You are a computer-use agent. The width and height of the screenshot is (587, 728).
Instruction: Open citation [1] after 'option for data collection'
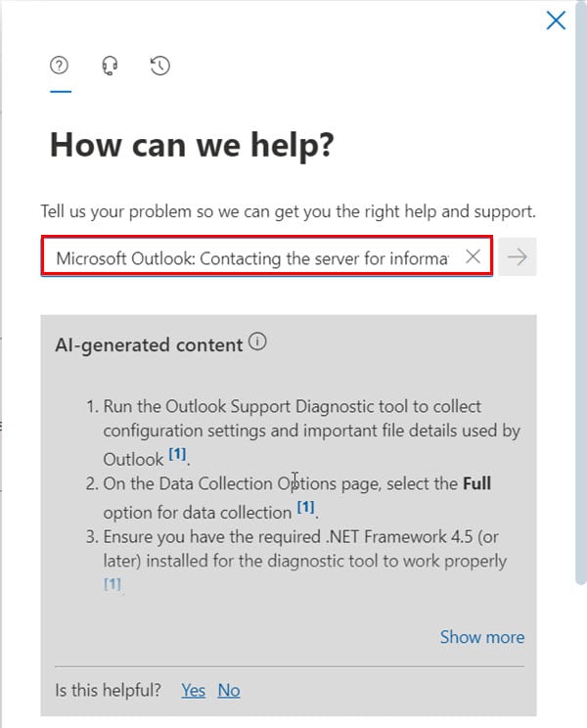click(306, 507)
